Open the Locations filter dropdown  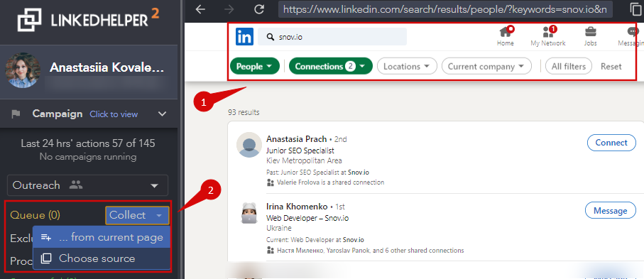click(x=407, y=66)
